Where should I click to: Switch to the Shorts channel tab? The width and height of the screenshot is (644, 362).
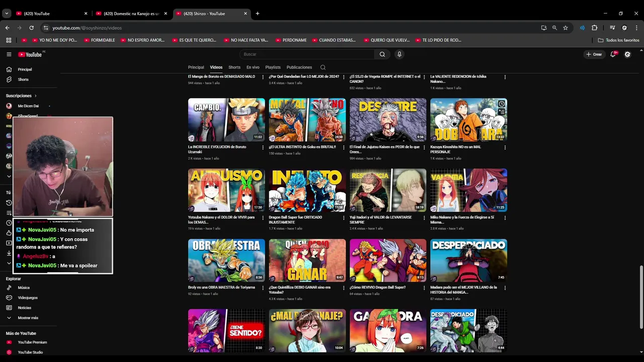click(234, 67)
